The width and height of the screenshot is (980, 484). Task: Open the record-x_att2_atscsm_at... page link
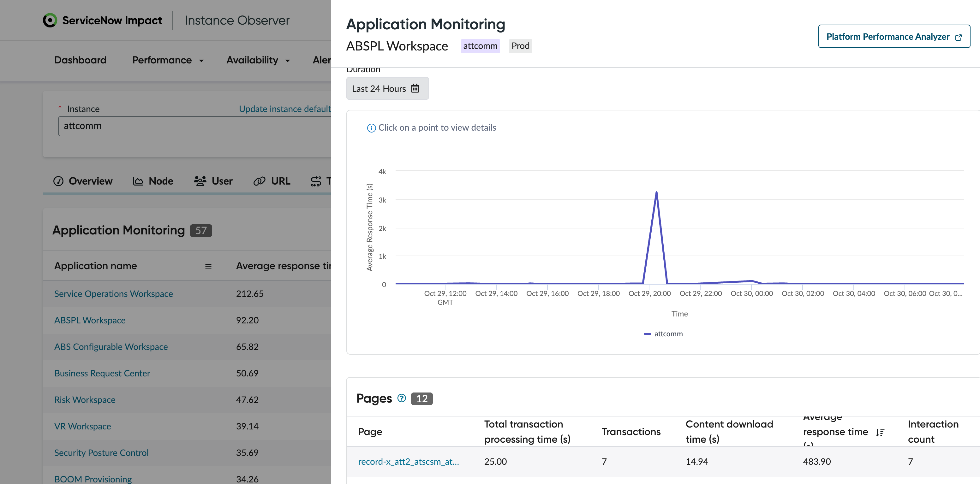[408, 462]
